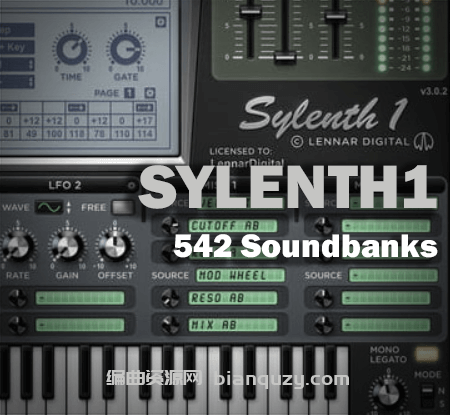
Task: Select the velocity cell showing 78
Action: pos(99,134)
